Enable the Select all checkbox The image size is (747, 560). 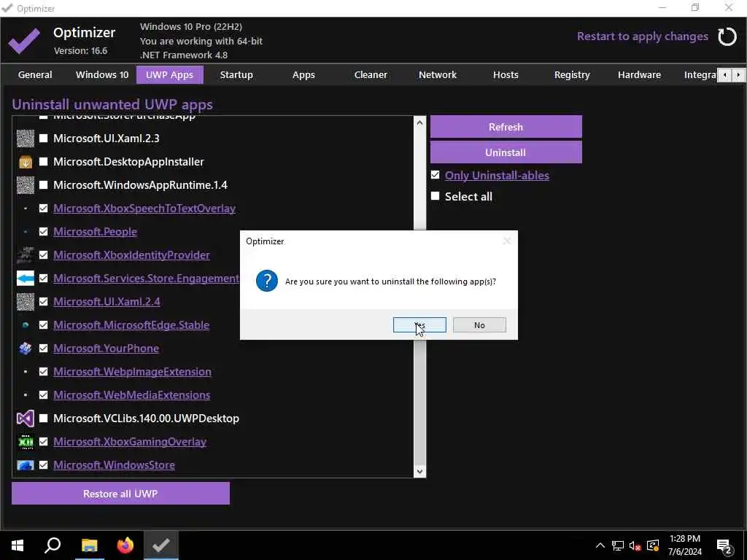click(x=435, y=195)
